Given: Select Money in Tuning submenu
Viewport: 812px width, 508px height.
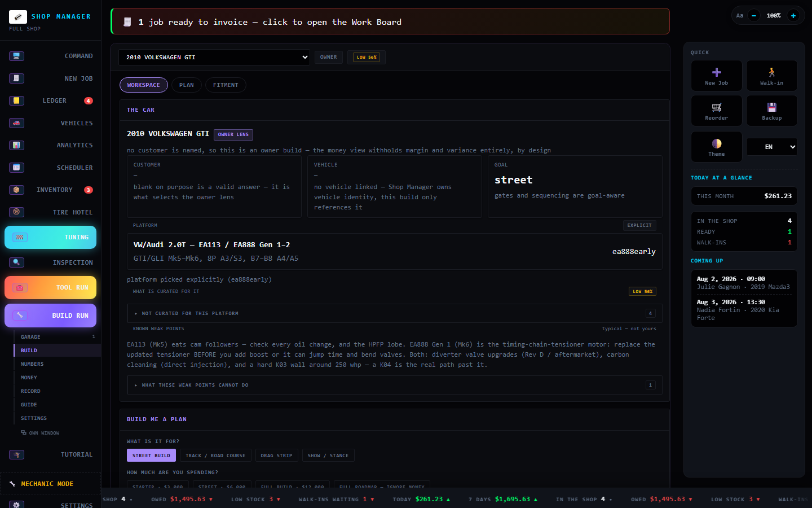Looking at the screenshot, I should coord(57,378).
